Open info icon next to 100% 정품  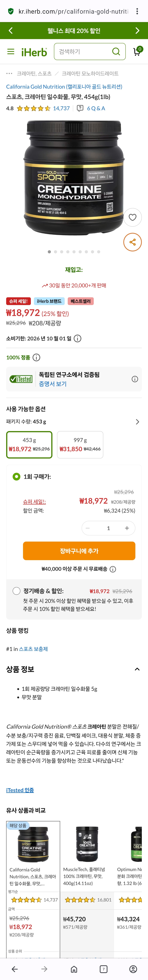click(x=36, y=357)
